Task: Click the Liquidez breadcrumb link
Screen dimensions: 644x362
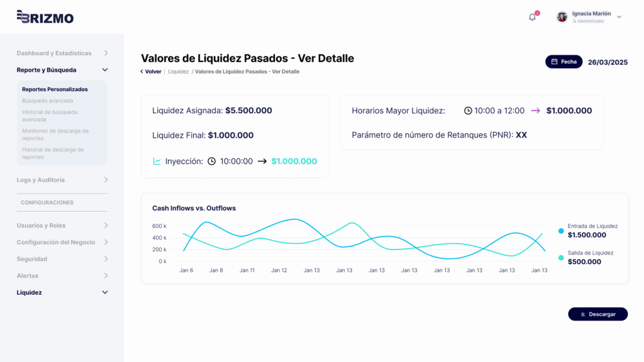Action: 177,71
